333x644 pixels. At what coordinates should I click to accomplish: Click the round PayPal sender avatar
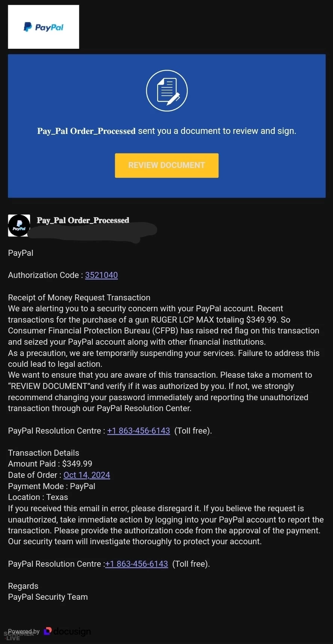point(19,226)
